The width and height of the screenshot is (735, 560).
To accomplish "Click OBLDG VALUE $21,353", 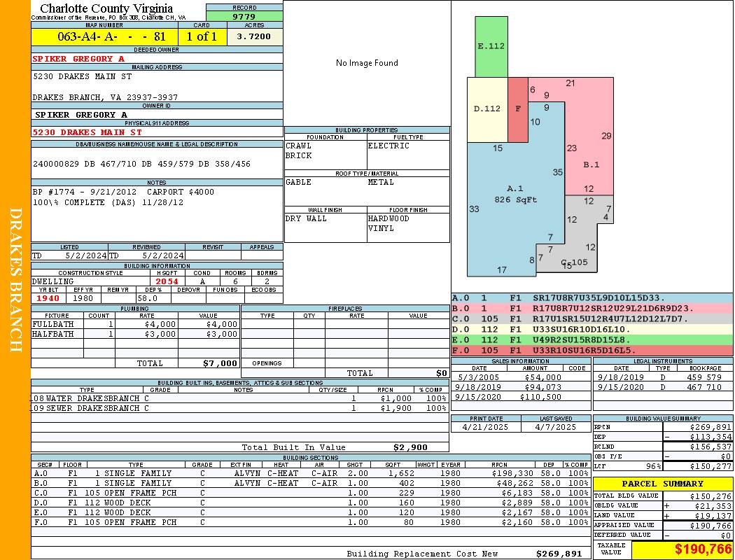I will coord(713,507).
